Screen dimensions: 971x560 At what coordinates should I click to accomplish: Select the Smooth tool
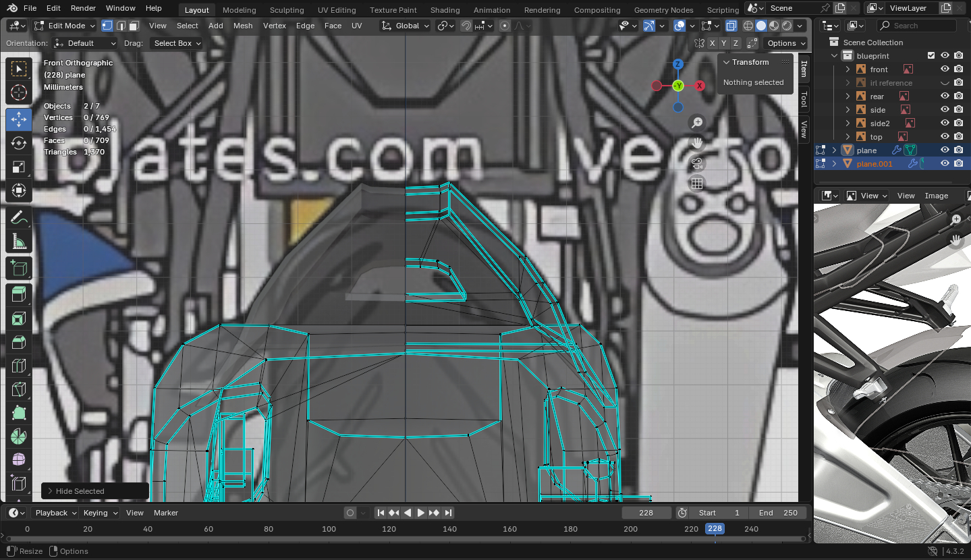[x=19, y=460]
